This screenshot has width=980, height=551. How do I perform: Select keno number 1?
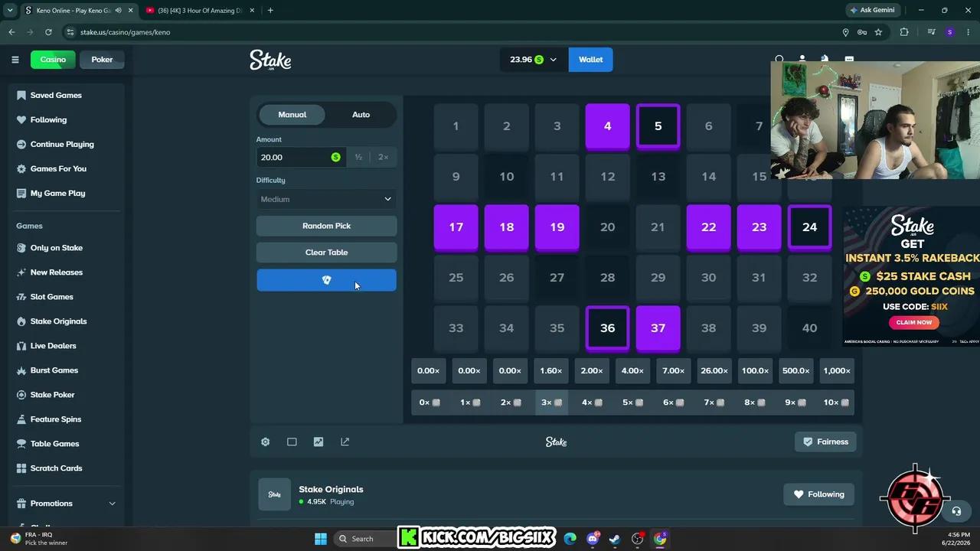tap(456, 126)
